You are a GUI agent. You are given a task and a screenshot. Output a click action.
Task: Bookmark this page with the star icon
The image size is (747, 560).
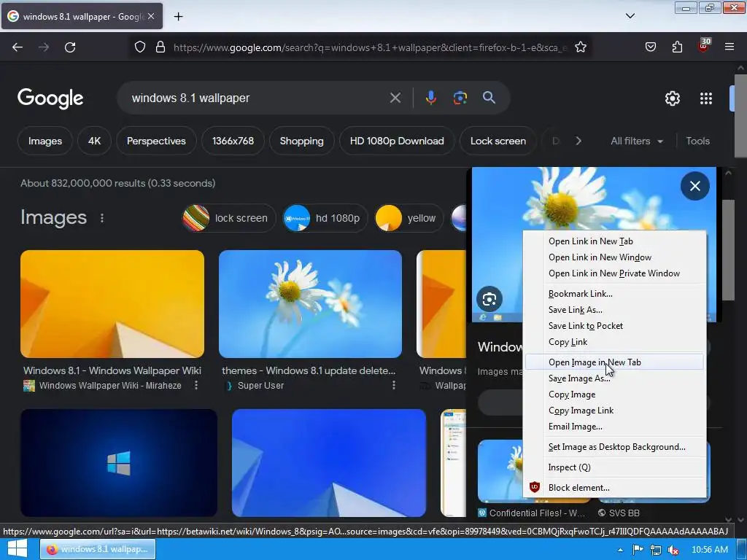(580, 47)
